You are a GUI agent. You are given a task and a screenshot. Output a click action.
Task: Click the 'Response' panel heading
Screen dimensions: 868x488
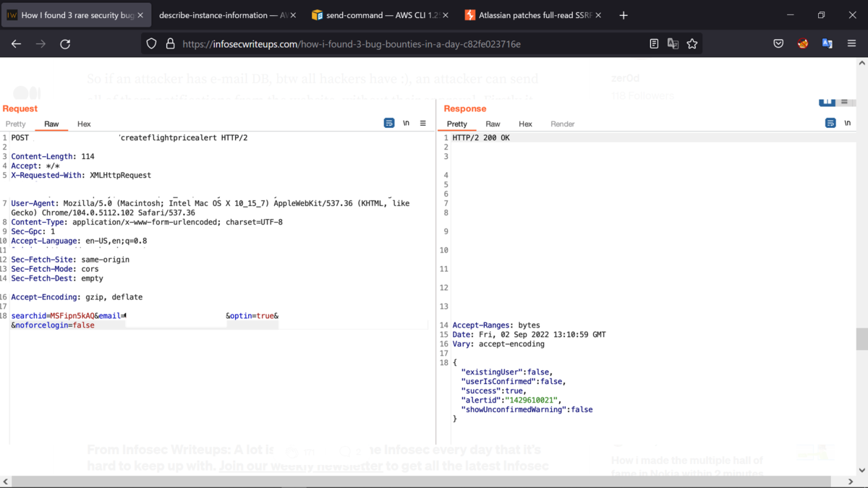click(x=465, y=108)
